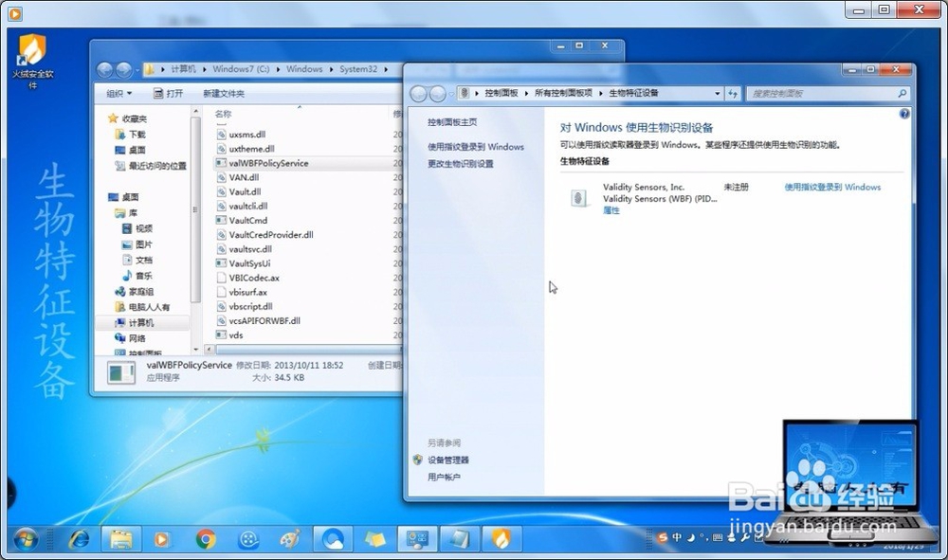Screen dimensions: 948x560
Task: Click the Windows Start orb
Action: [26, 538]
